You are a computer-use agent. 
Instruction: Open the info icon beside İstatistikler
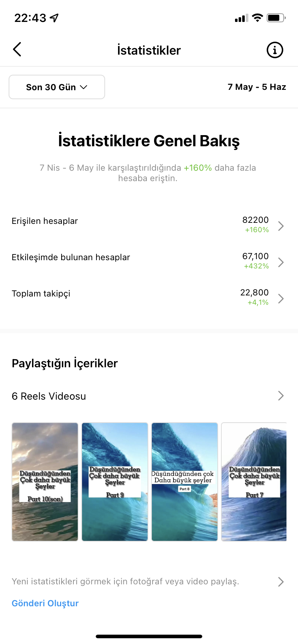tap(275, 50)
